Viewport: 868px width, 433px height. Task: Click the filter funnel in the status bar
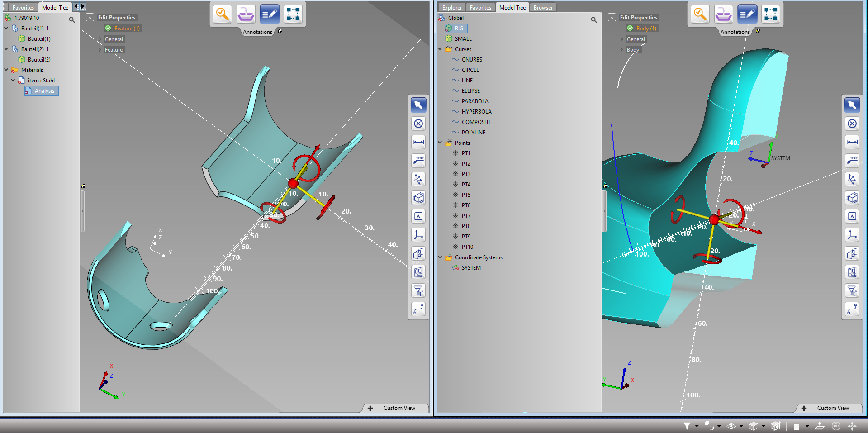pyautogui.click(x=687, y=426)
